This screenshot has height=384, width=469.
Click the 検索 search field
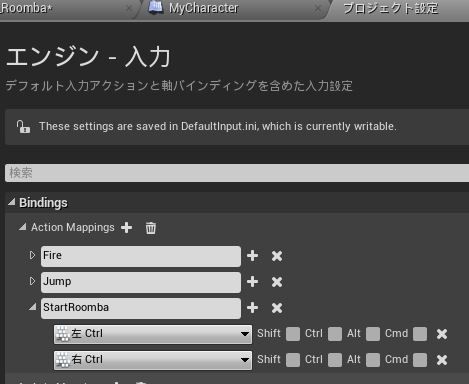[x=237, y=173]
